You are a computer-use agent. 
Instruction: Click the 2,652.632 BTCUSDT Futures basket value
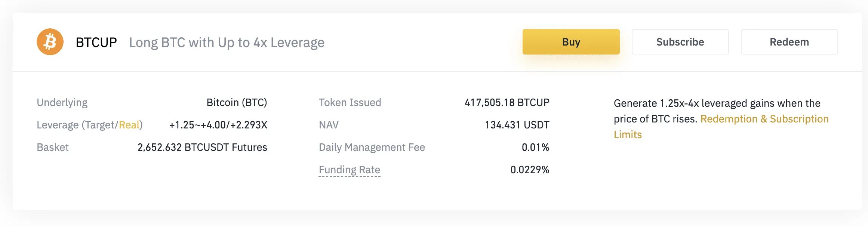202,147
